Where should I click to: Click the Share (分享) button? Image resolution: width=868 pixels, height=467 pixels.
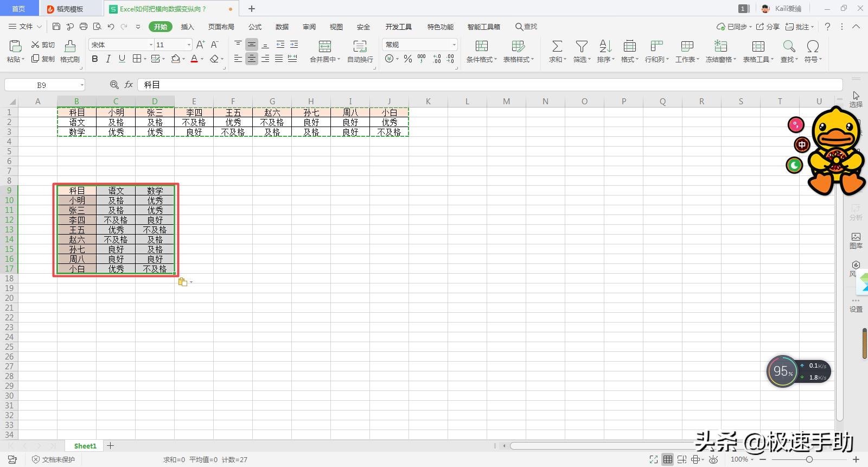[x=768, y=27]
